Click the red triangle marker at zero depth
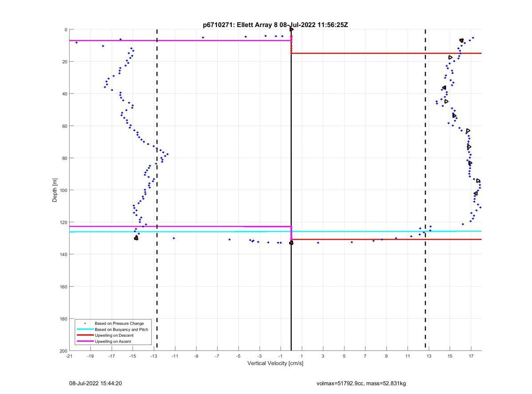Viewport: 532px width, 394px height. coord(291,30)
